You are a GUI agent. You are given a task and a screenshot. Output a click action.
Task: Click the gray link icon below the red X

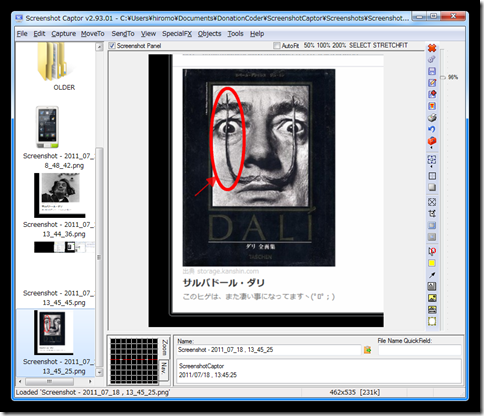click(x=432, y=59)
